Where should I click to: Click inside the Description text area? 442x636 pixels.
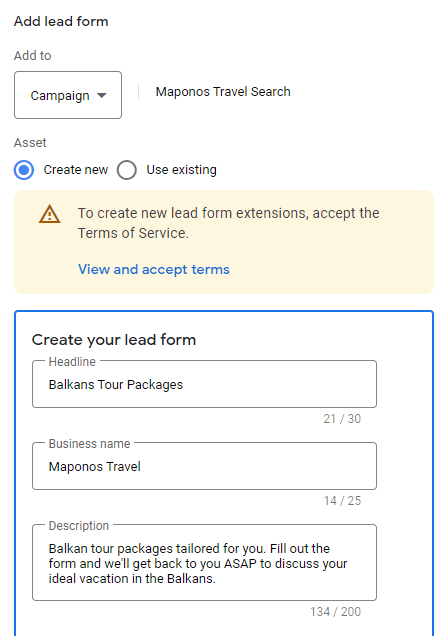point(204,563)
